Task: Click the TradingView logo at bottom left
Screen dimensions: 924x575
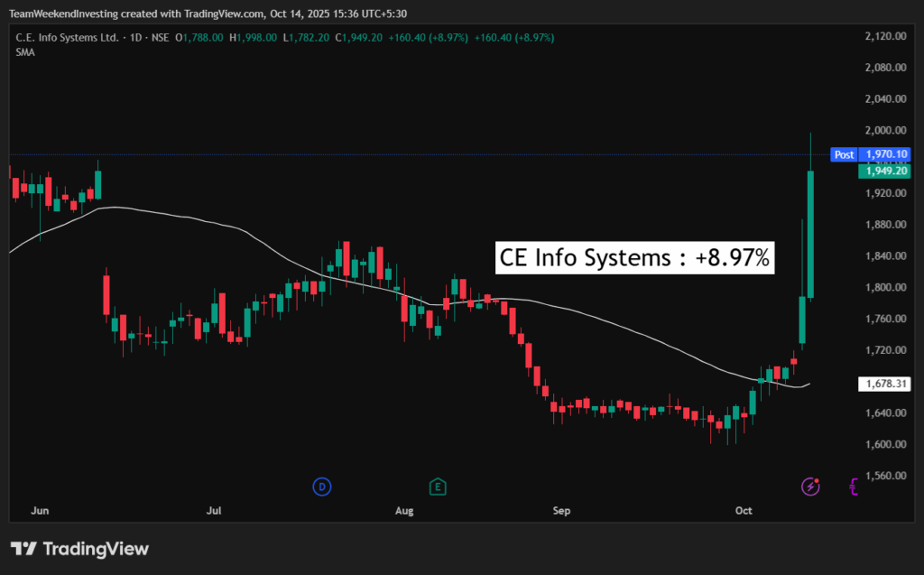Action: click(79, 549)
